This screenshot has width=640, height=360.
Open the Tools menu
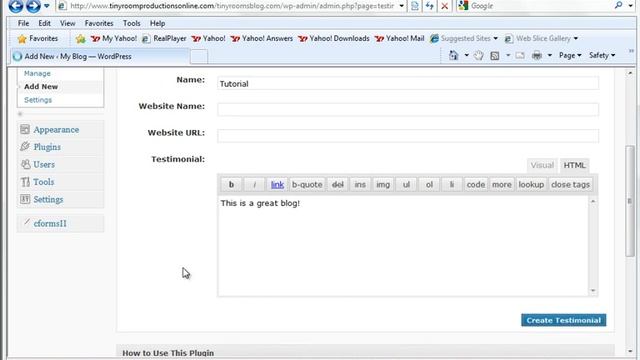(131, 23)
